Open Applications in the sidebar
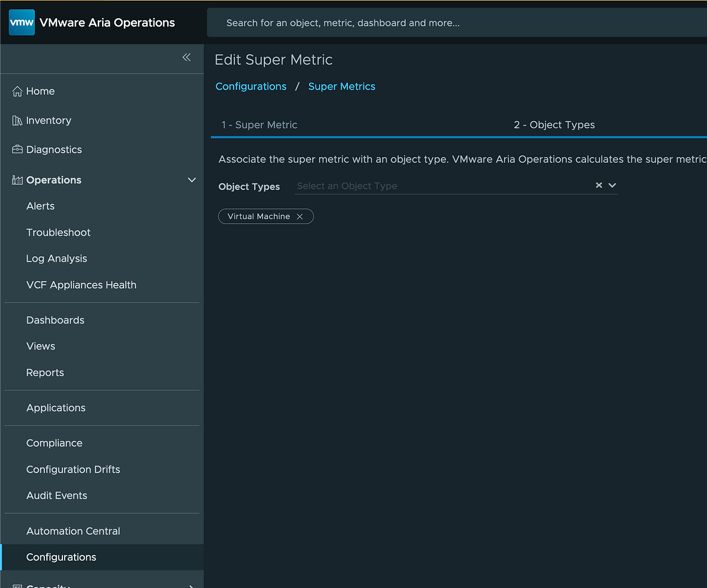The image size is (707, 588). click(56, 408)
